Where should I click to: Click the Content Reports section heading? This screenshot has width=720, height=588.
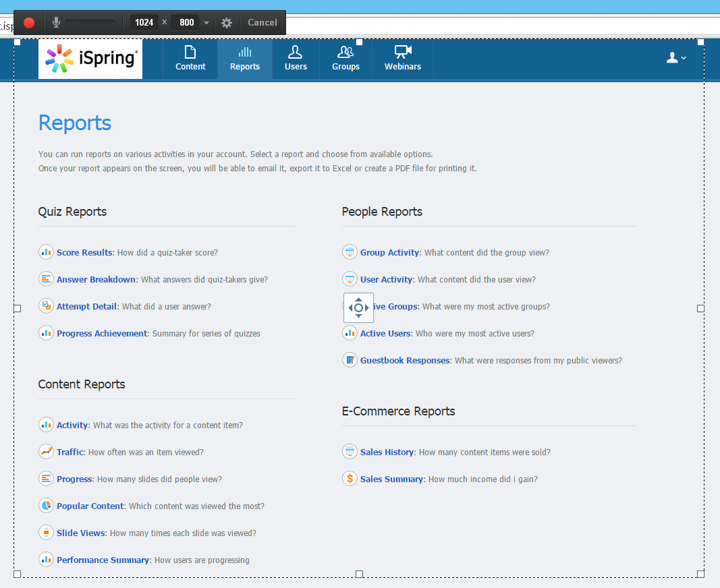point(82,384)
